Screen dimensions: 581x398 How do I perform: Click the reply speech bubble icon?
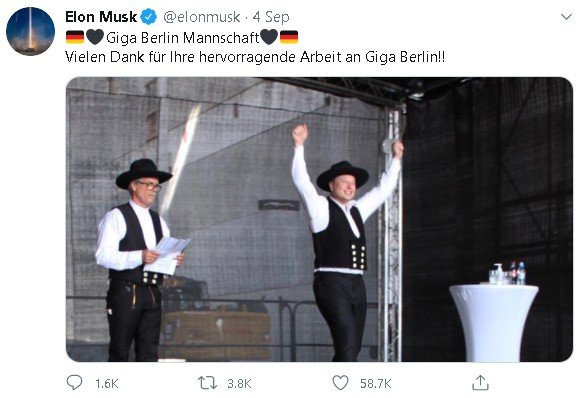tap(74, 382)
